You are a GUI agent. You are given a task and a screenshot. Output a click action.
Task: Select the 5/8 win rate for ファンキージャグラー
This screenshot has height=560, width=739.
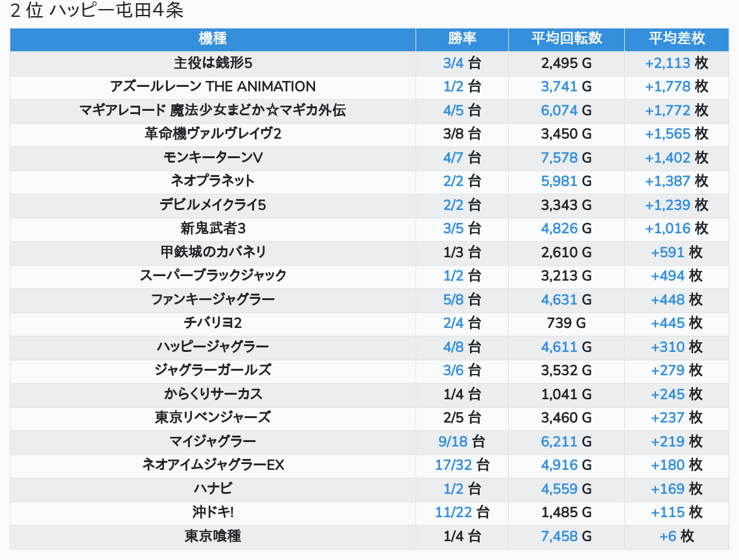click(x=453, y=299)
